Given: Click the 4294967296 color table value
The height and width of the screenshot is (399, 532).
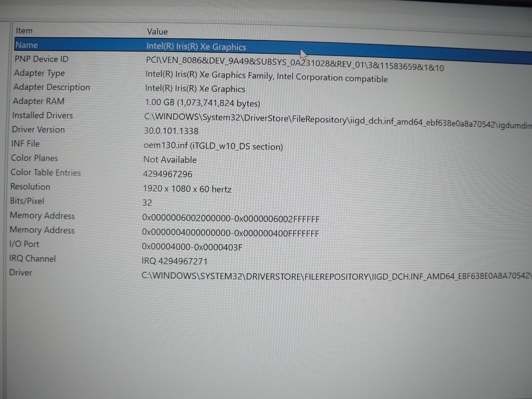Looking at the screenshot, I should click(x=168, y=174).
